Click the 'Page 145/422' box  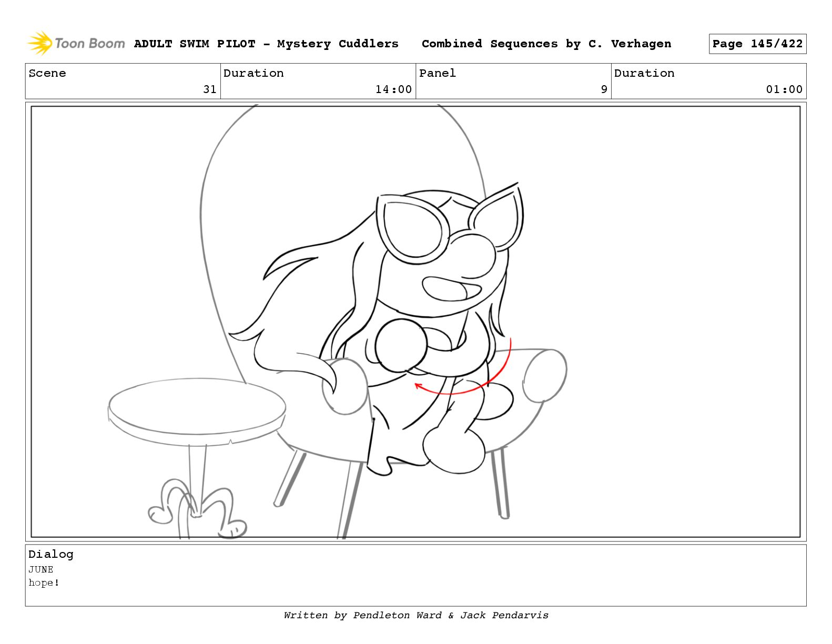click(x=757, y=44)
